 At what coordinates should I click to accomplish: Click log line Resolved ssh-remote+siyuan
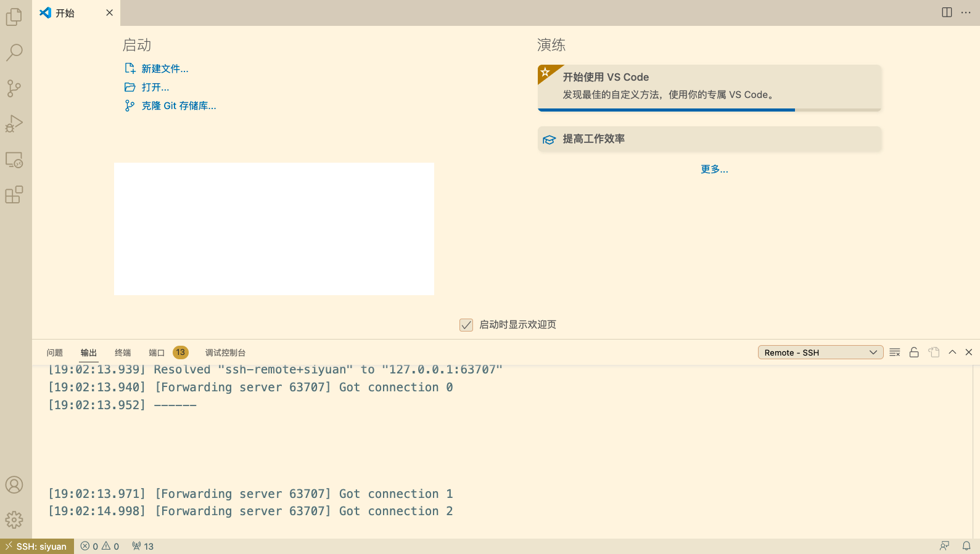pyautogui.click(x=275, y=370)
